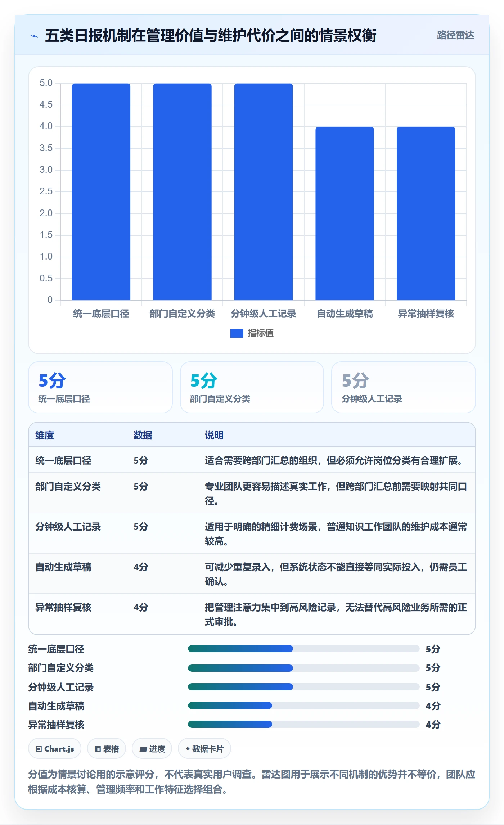The image size is (504, 825).
Task: Click the footnote starting with 分值为情景讨论用的示意评分
Action: [252, 781]
